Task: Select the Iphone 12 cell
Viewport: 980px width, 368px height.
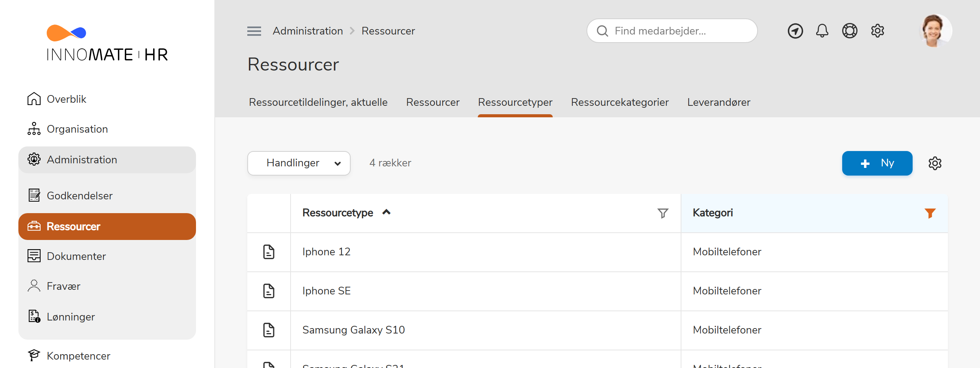Action: (x=485, y=252)
